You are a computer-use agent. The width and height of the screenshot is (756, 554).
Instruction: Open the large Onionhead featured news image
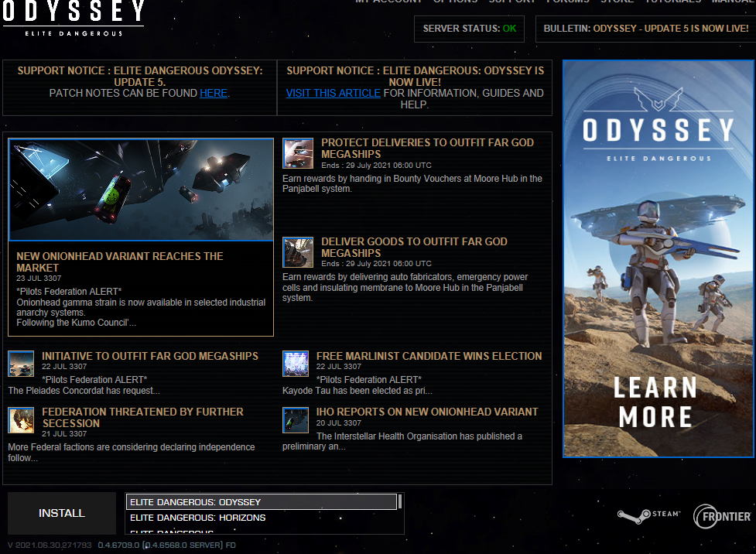142,190
